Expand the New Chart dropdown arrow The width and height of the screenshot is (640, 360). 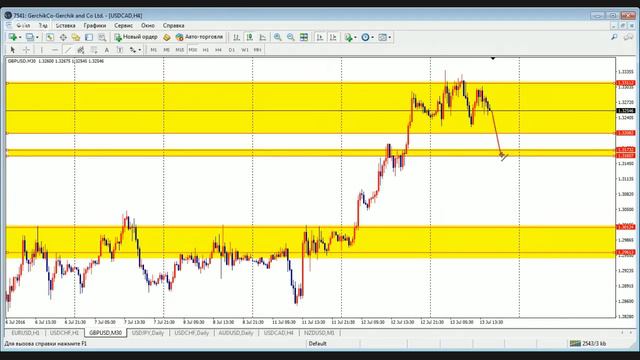(20, 37)
